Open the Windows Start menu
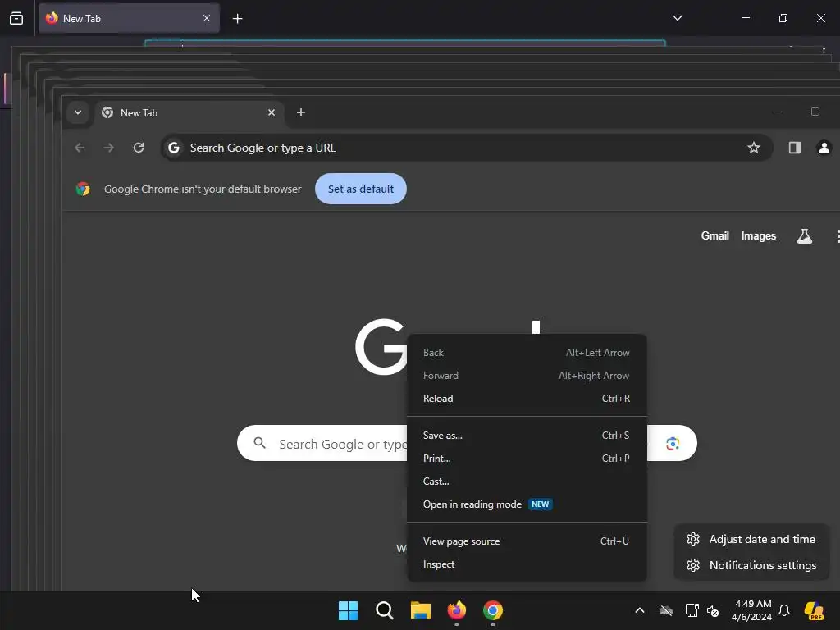 [x=348, y=610]
